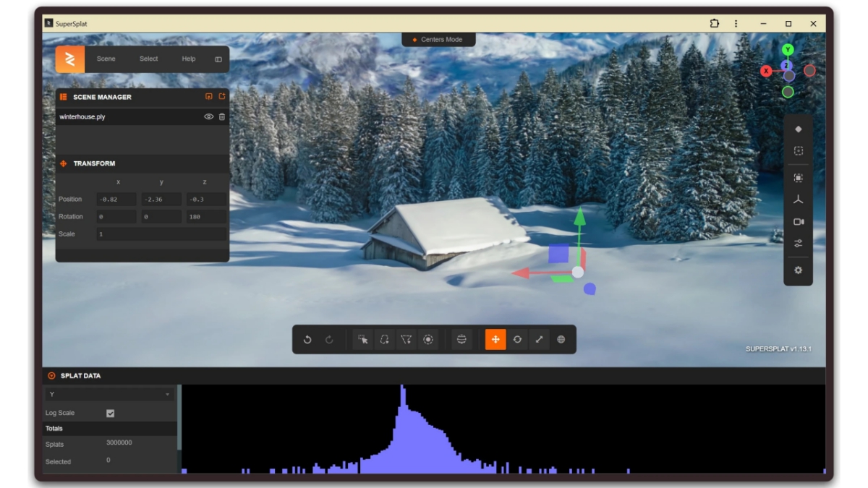Screen dimensions: 868x488
Task: Click the diamond splat mode icon in right toolbar
Action: point(799,129)
